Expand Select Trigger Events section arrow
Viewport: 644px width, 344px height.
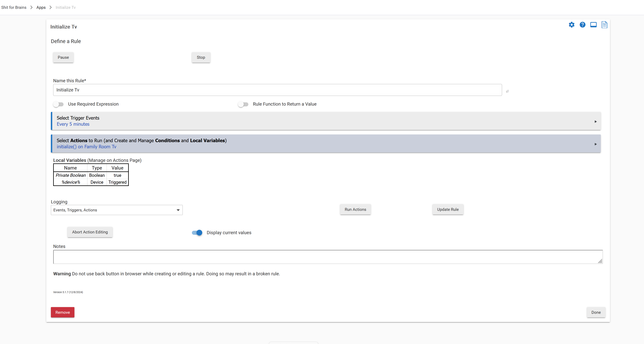[x=596, y=121]
